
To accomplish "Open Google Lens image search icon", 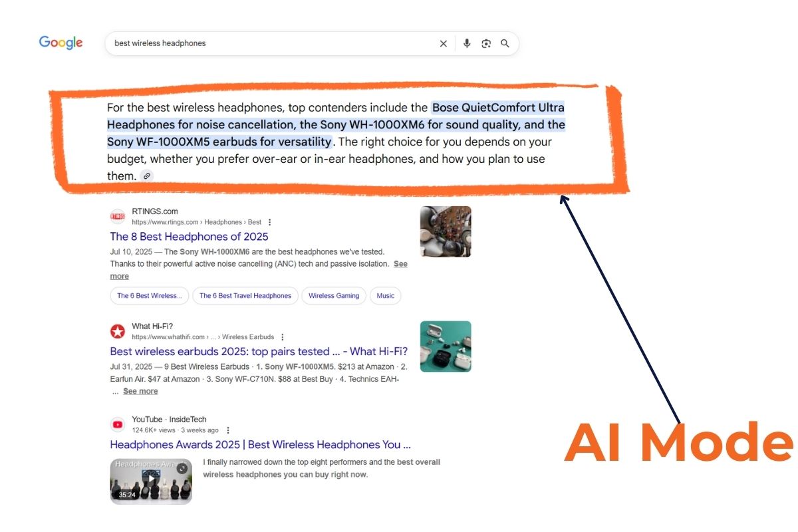I will pos(486,43).
